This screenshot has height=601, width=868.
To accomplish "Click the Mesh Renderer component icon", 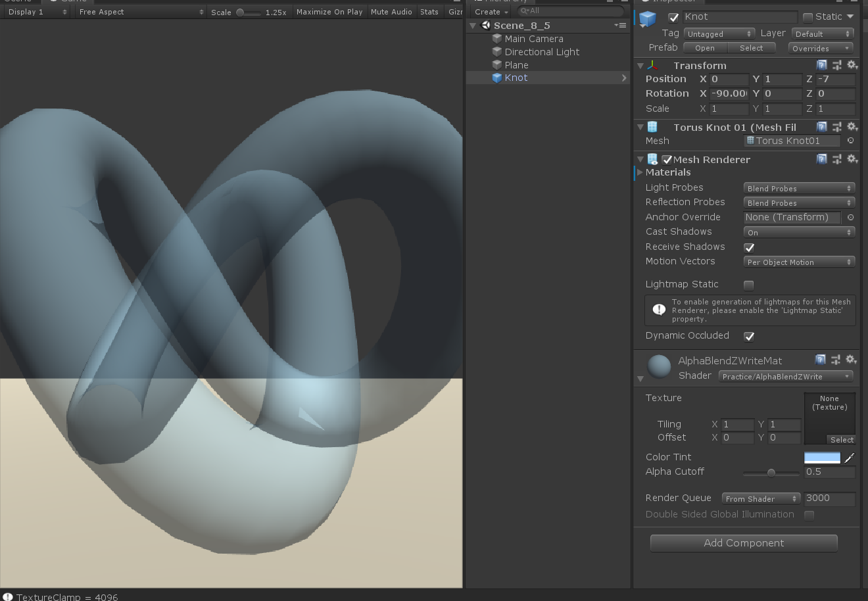I will [652, 159].
